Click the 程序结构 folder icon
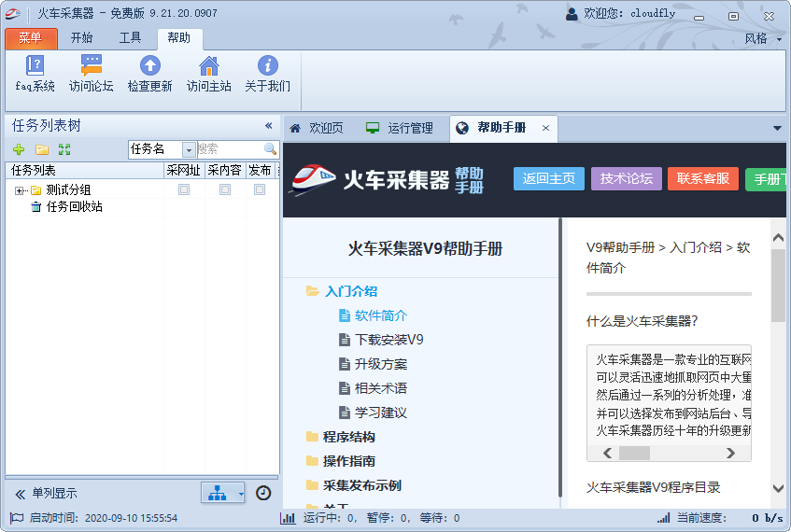The height and width of the screenshot is (532, 791). 312,436
